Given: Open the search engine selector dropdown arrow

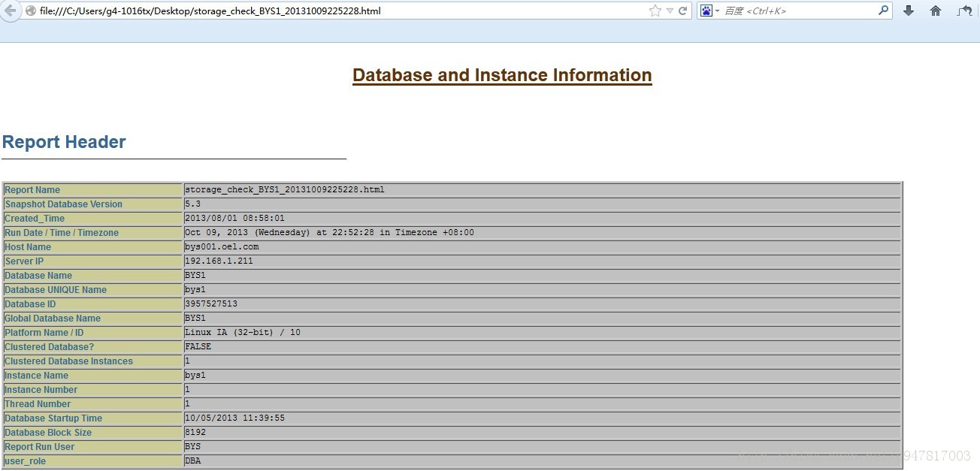Looking at the screenshot, I should coord(717,11).
